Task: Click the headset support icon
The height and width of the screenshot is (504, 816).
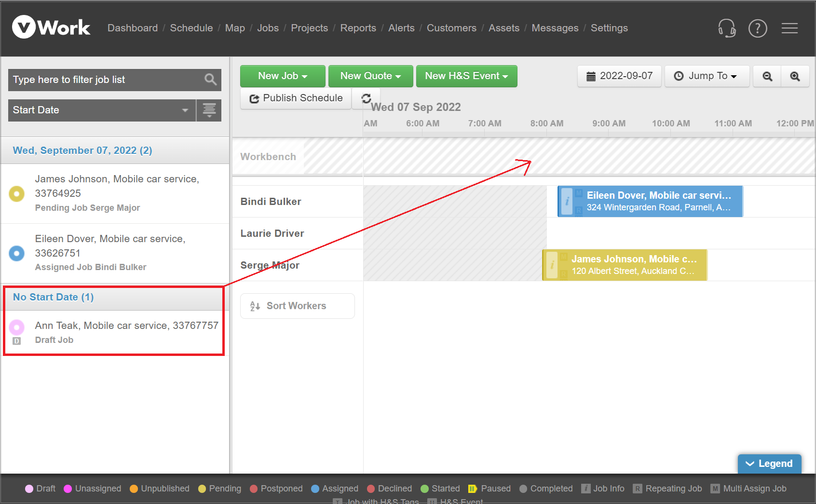Action: [727, 28]
